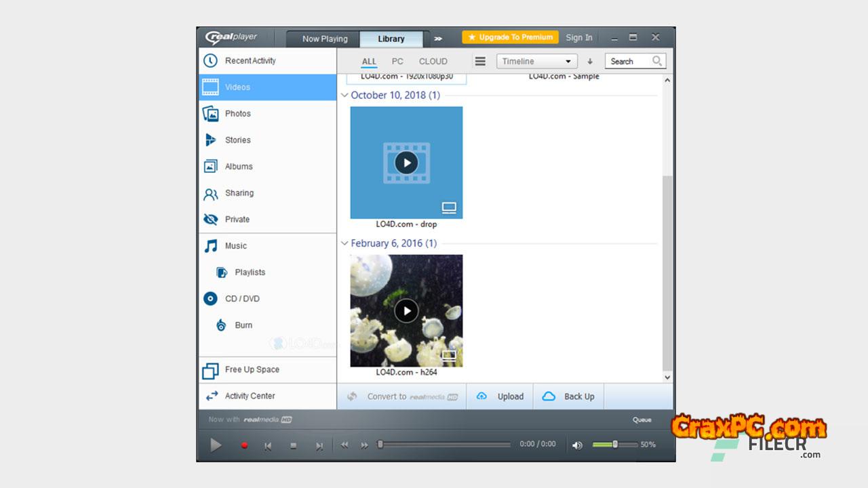Open Recent Activity clock icon

(211, 60)
